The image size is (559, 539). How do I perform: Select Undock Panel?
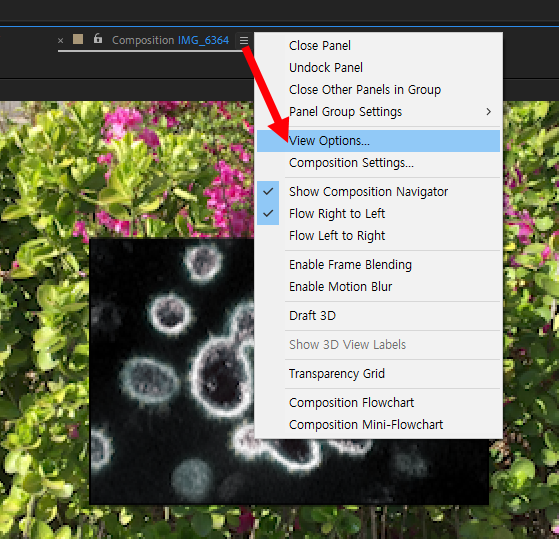tap(378, 68)
